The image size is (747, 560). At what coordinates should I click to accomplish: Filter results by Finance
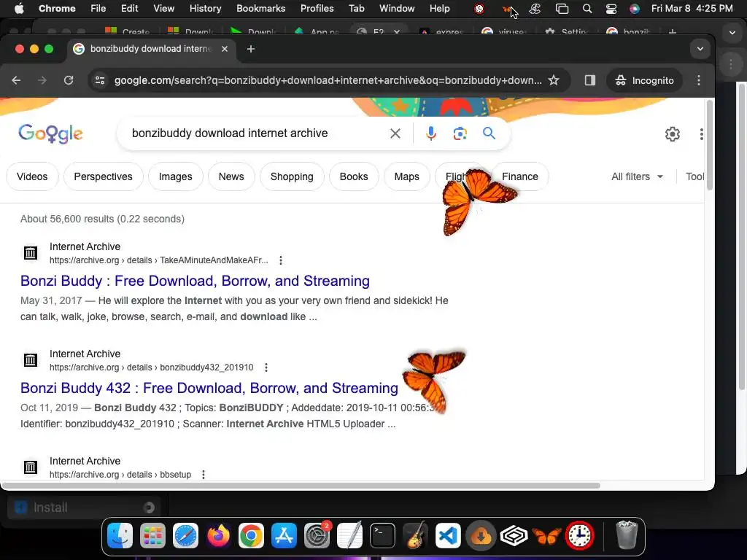coord(519,176)
